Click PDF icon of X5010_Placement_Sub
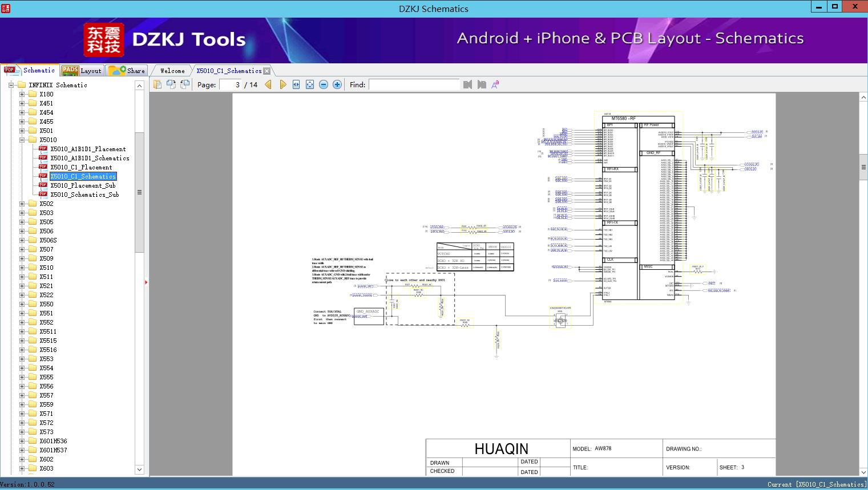The height and width of the screenshot is (490, 868). click(43, 185)
